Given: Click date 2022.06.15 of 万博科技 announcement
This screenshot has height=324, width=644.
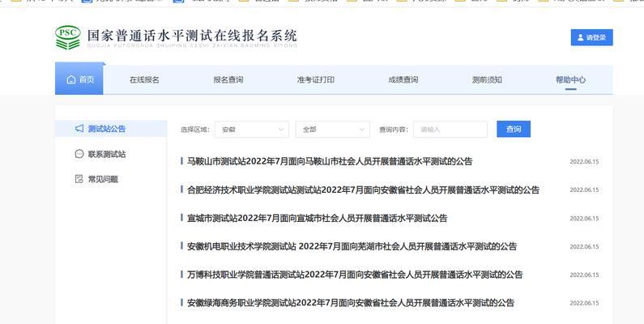Looking at the screenshot, I should (584, 275).
